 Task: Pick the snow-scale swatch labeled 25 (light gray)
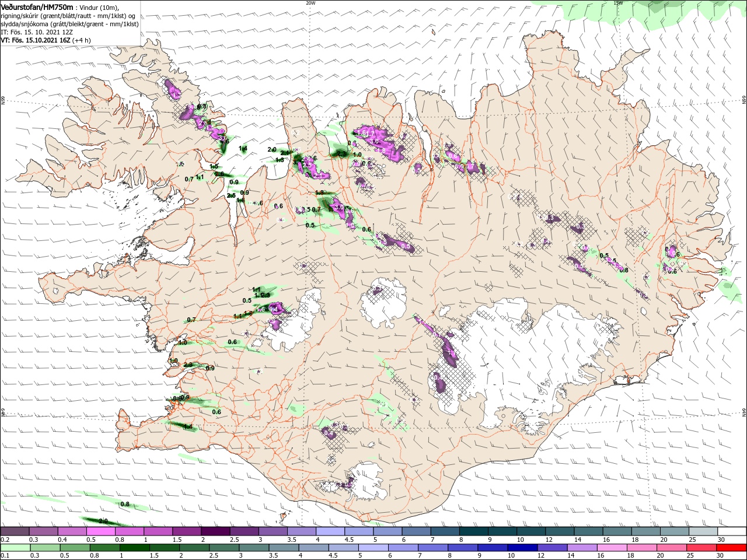(703, 531)
